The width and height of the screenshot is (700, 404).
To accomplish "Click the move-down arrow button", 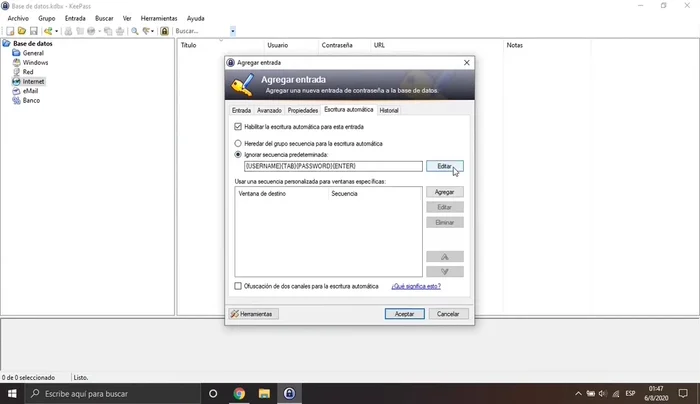I will point(445,271).
